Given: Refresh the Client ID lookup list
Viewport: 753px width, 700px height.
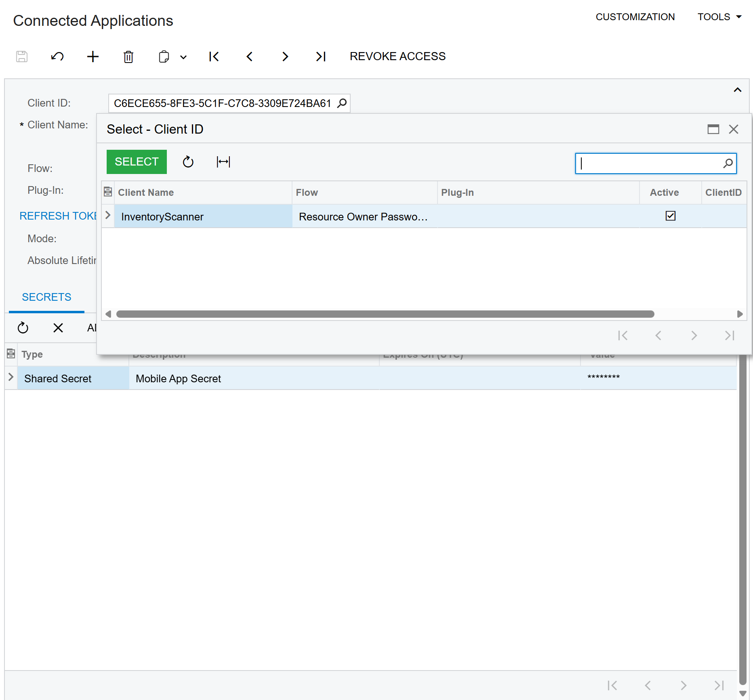Looking at the screenshot, I should pos(188,162).
